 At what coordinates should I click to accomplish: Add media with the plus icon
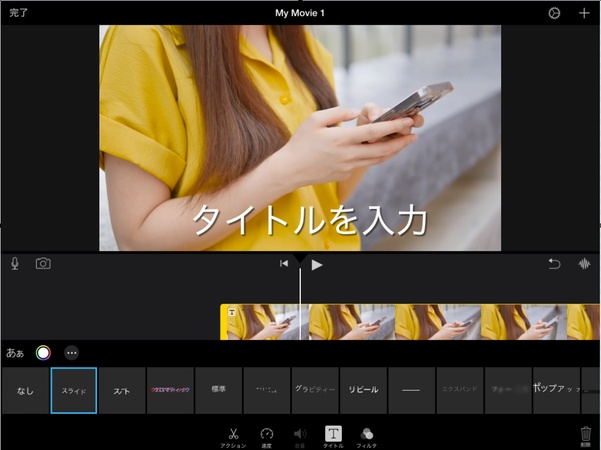coord(584,13)
